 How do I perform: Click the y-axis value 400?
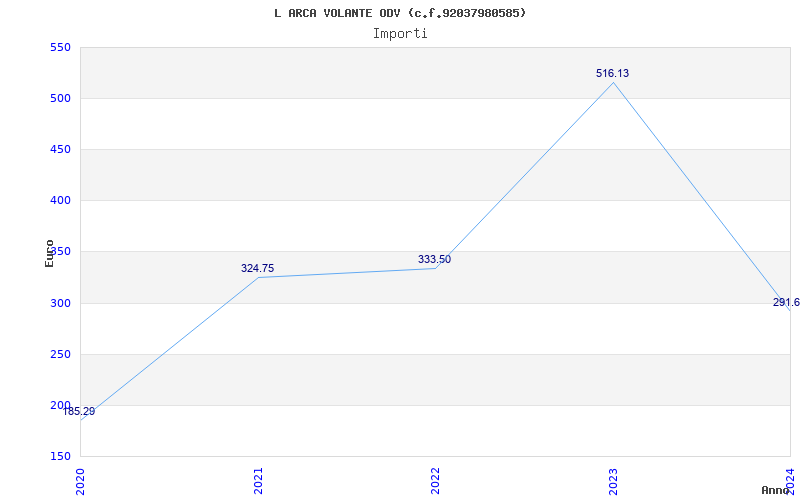pos(60,201)
